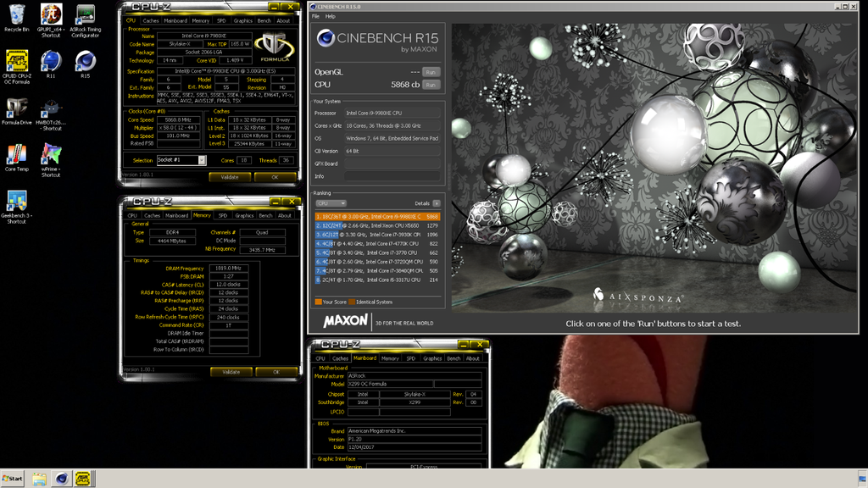
Task: Open the Geekbench 3 shortcut
Action: pyautogui.click(x=14, y=201)
